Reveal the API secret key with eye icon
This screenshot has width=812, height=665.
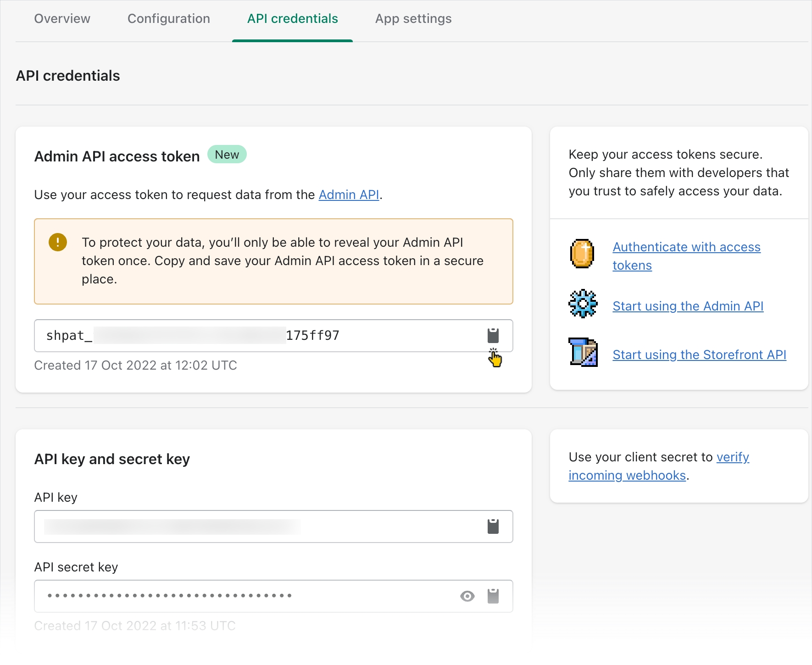coord(467,596)
